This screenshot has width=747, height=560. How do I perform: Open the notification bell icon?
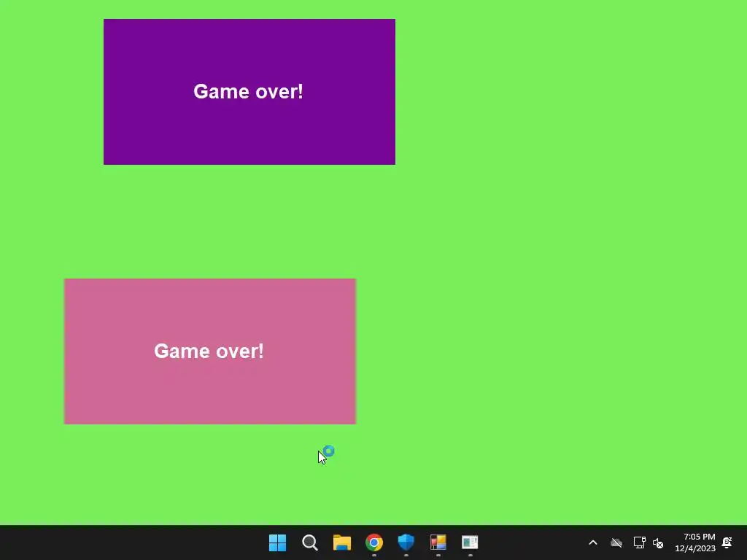727,542
